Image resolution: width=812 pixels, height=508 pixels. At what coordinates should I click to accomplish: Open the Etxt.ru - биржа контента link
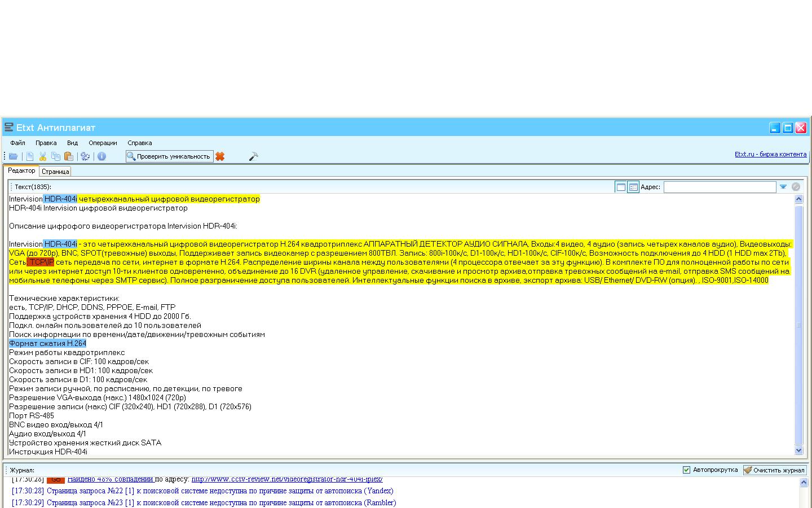(770, 154)
